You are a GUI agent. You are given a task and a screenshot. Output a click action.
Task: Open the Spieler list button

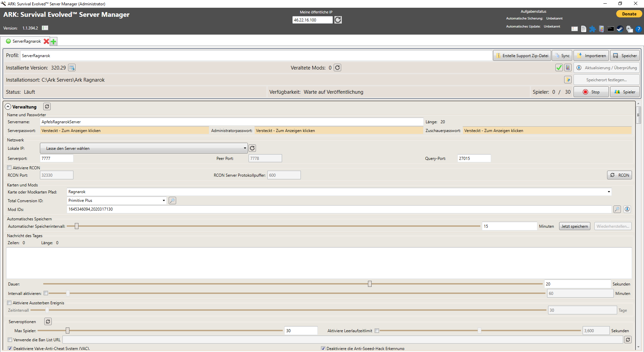pos(625,92)
